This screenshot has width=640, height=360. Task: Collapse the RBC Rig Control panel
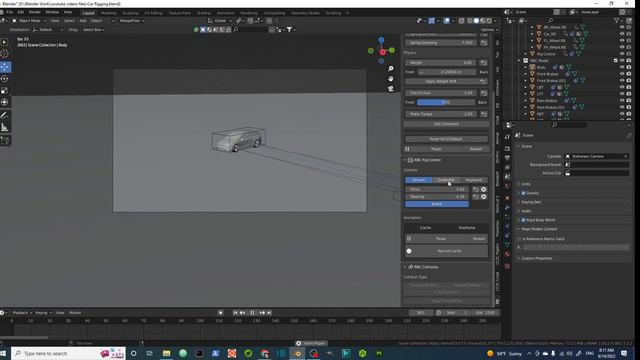[x=405, y=160]
